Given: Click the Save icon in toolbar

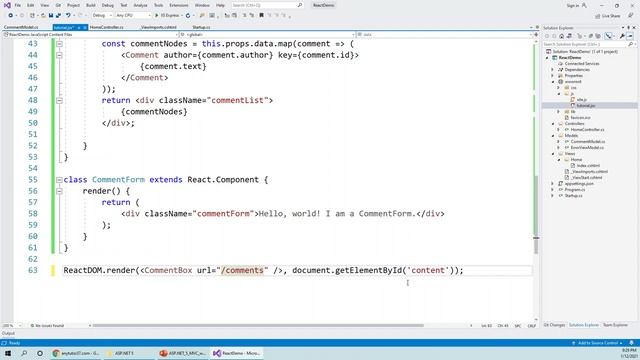Looking at the screenshot, I should (51, 16).
